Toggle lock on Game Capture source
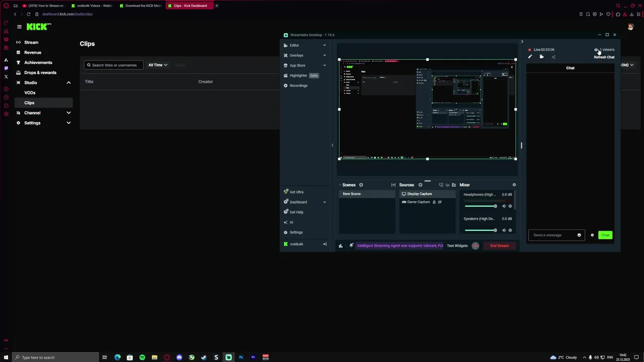 [434, 202]
